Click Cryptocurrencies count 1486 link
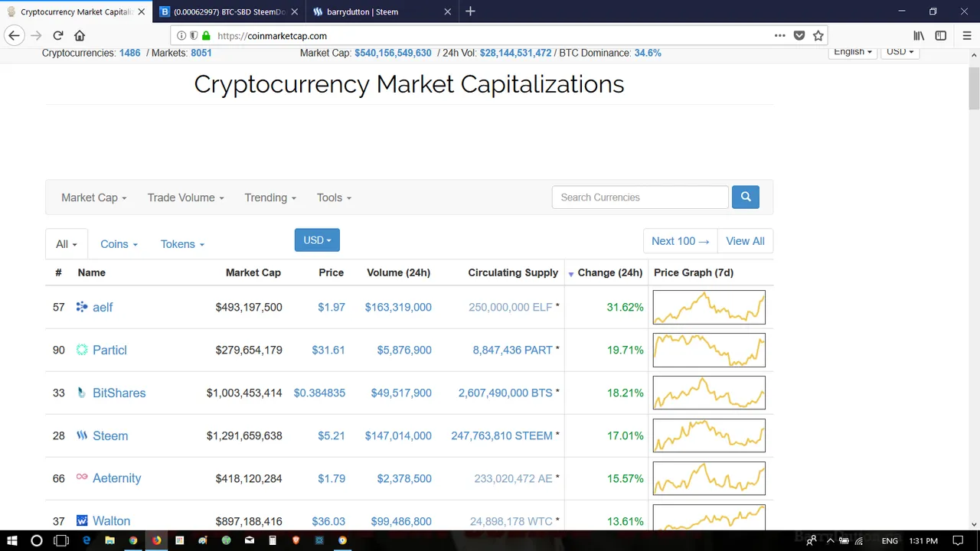This screenshot has height=551, width=980. (129, 53)
